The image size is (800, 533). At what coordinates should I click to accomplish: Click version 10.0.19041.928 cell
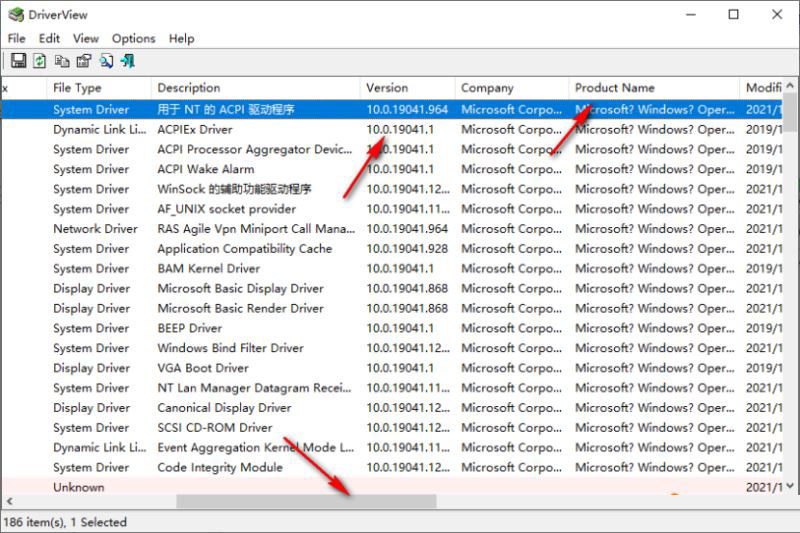click(407, 249)
